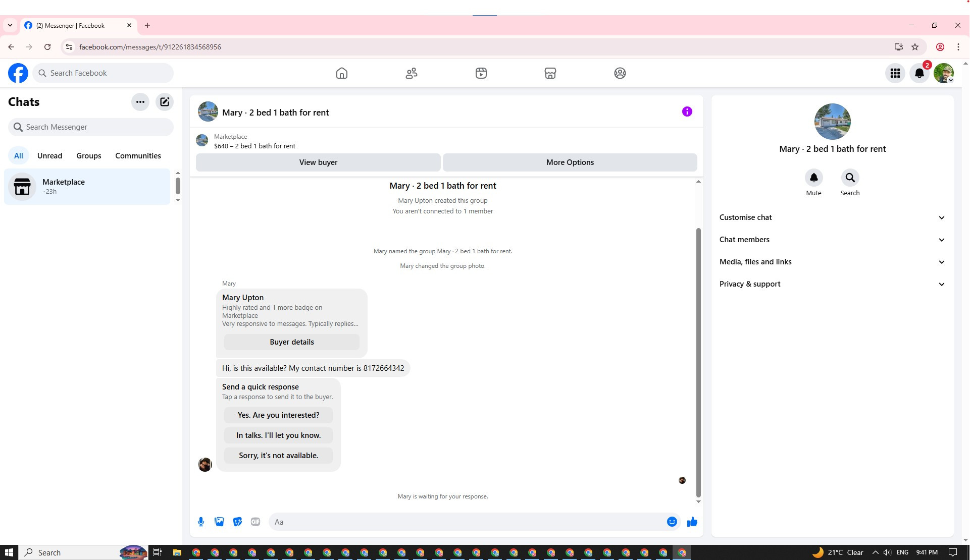Open More Options for the listing
The image size is (970, 560).
click(x=570, y=162)
